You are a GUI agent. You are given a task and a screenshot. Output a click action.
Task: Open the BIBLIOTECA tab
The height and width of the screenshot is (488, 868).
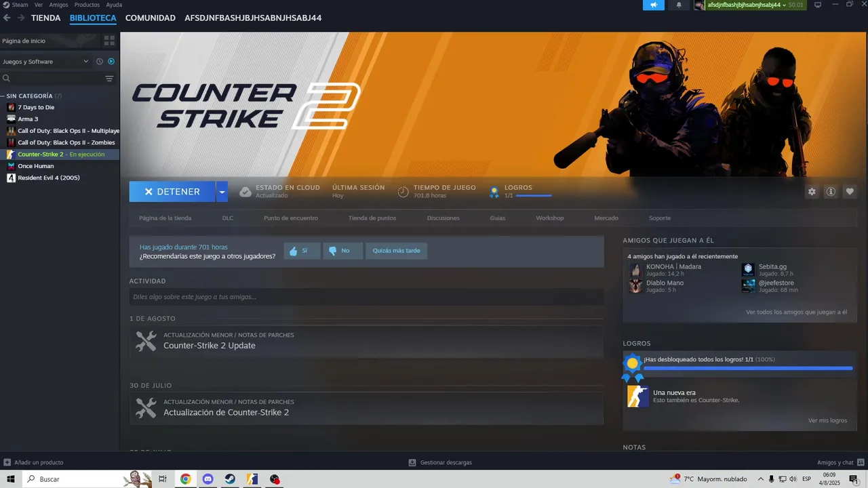[93, 18]
